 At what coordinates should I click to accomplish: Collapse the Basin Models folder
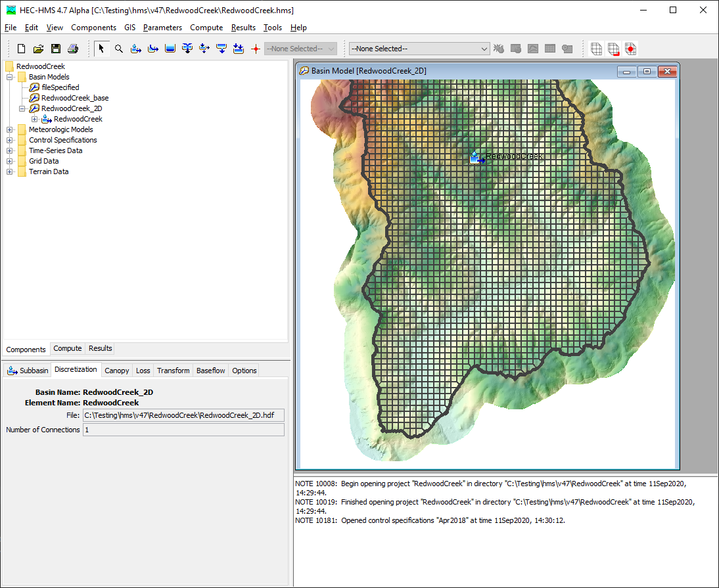9,77
